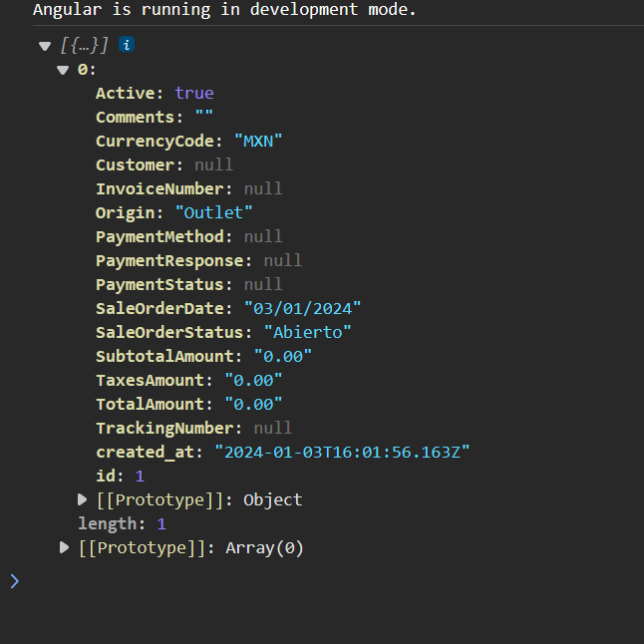
Task: Click the true value of Active
Action: point(193,93)
